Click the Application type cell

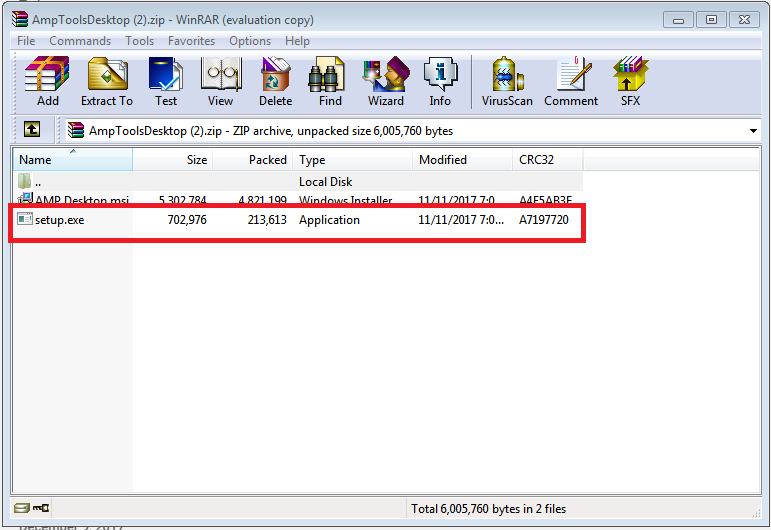tap(329, 220)
